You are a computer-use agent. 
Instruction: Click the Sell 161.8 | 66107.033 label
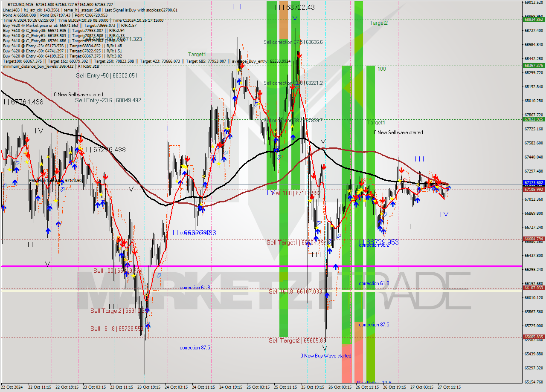click(x=295, y=291)
